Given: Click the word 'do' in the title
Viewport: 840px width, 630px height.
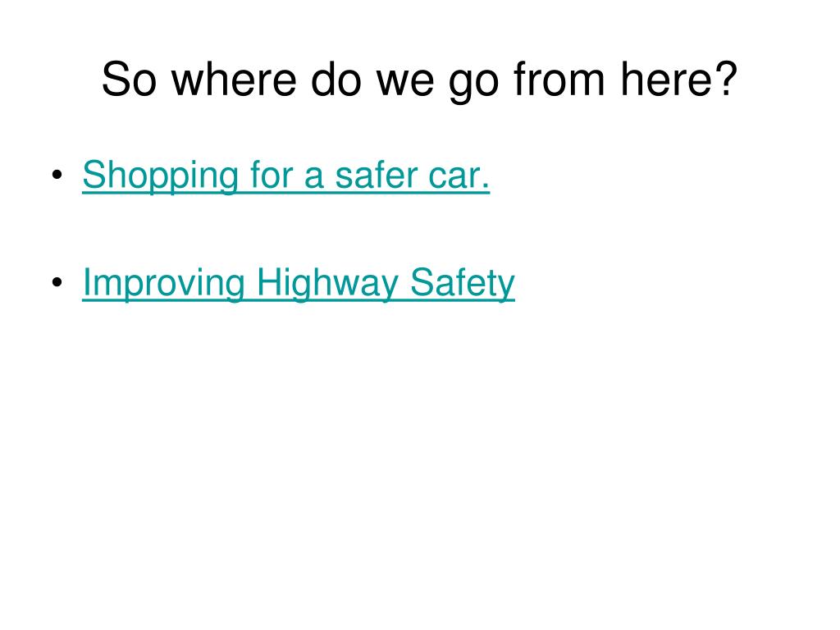Looking at the screenshot, I should [x=336, y=80].
